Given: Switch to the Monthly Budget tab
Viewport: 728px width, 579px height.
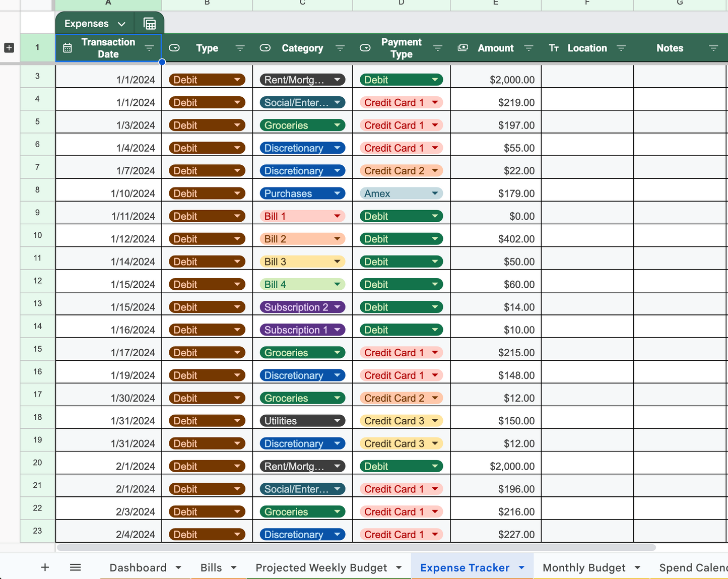Looking at the screenshot, I should (x=584, y=567).
